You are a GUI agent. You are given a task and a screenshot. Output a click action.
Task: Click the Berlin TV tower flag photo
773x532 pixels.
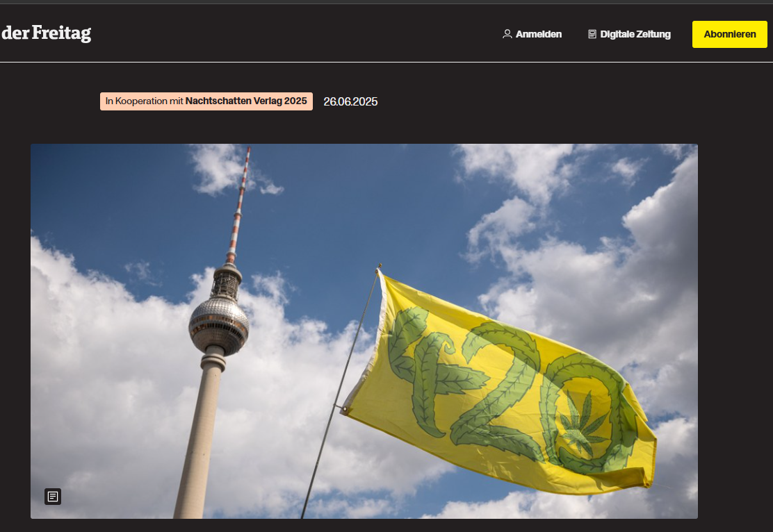[x=364, y=331]
